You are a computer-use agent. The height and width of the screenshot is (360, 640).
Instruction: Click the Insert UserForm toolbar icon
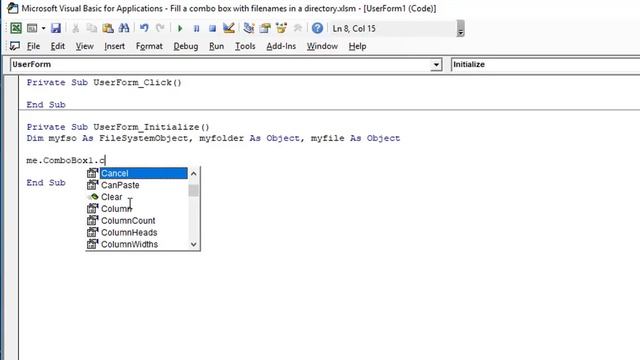tap(32, 28)
